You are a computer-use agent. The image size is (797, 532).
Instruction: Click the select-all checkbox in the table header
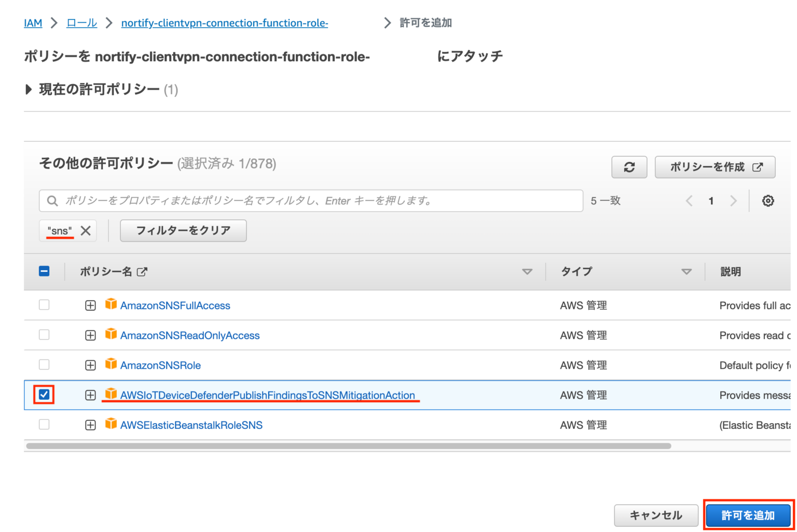tap(44, 271)
